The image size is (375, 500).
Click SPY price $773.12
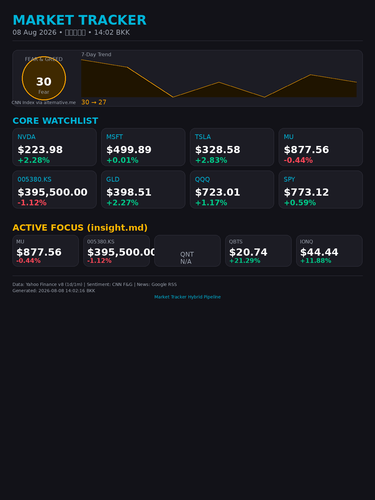tap(306, 192)
